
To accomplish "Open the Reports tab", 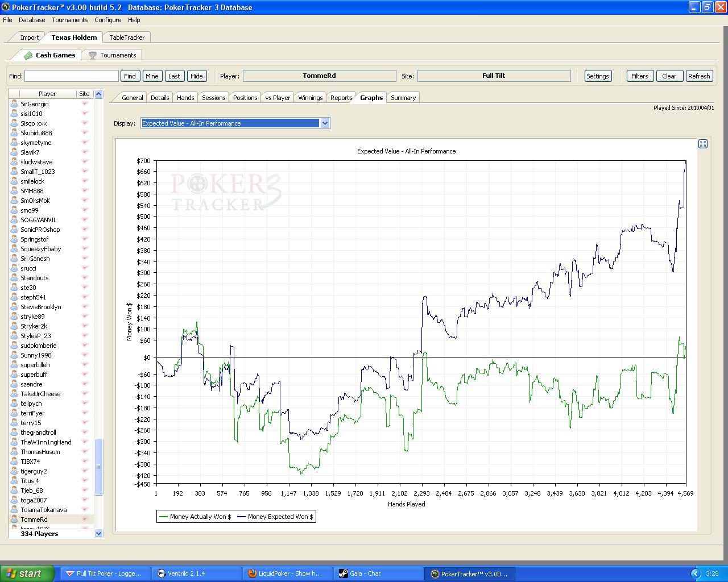I will click(x=341, y=98).
